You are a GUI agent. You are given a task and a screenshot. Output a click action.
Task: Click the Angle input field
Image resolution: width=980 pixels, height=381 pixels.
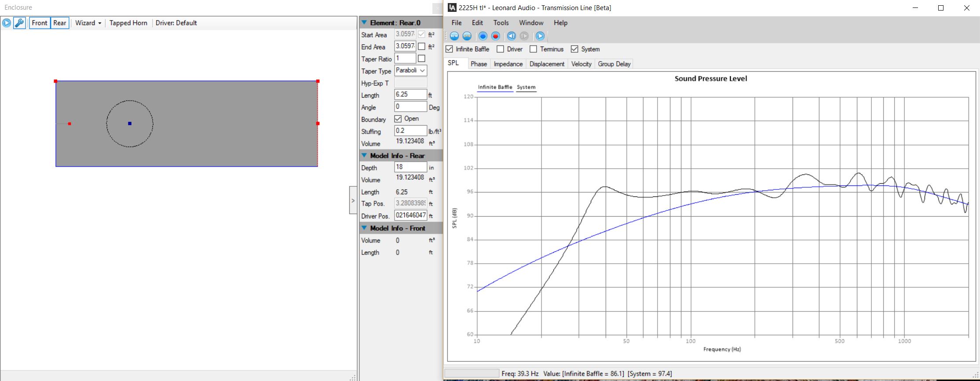click(x=410, y=107)
